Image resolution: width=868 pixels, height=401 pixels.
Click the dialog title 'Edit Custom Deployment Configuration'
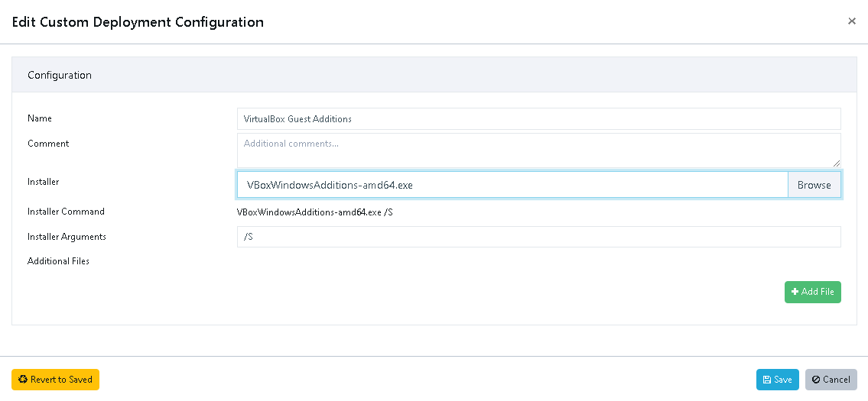tap(138, 22)
